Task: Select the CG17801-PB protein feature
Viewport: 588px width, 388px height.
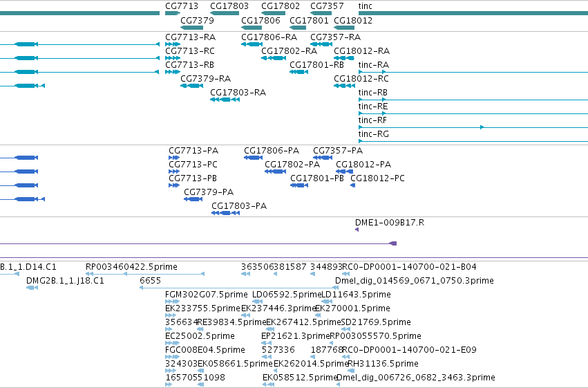Action: point(299,185)
